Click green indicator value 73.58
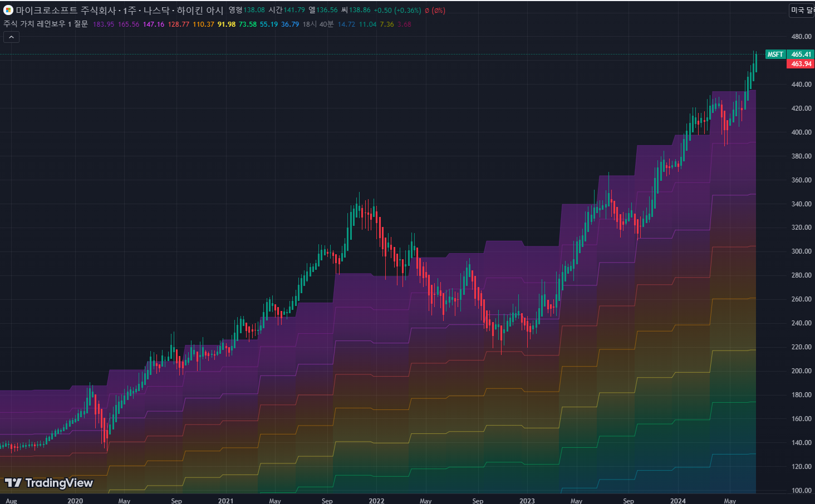Image resolution: width=815 pixels, height=504 pixels. (248, 24)
